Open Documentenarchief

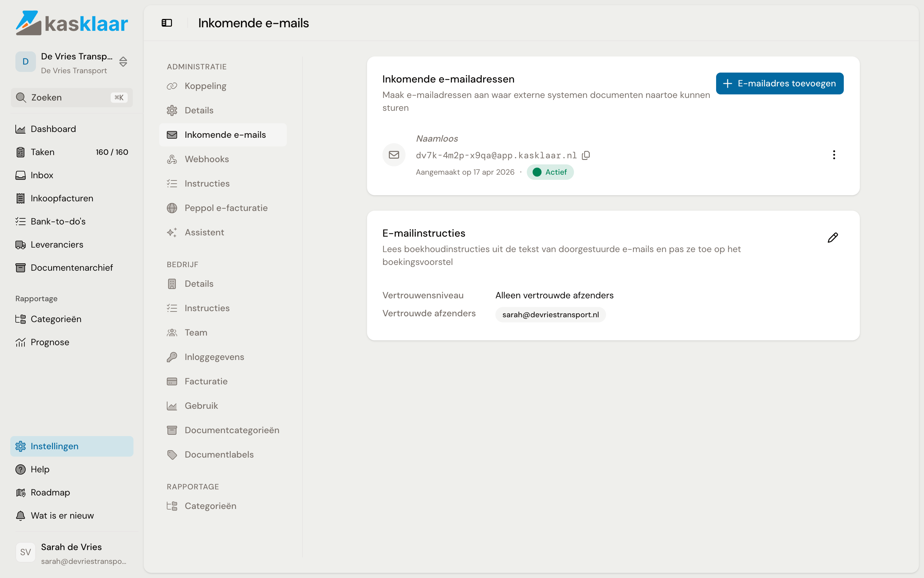pos(72,267)
